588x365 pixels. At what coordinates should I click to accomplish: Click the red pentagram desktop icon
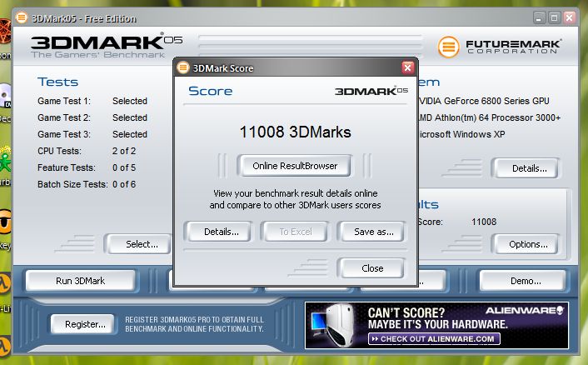click(x=5, y=32)
